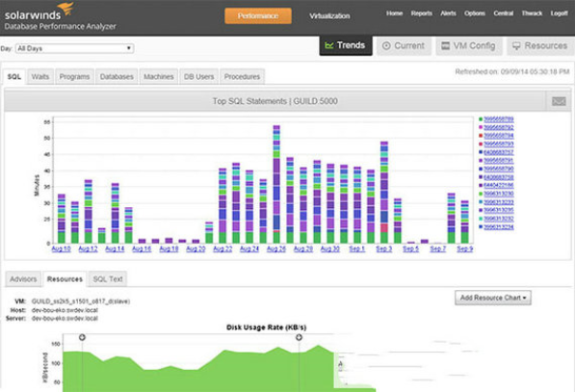Switch to the Current view
Viewport: 575px width, 392px height.
[404, 46]
